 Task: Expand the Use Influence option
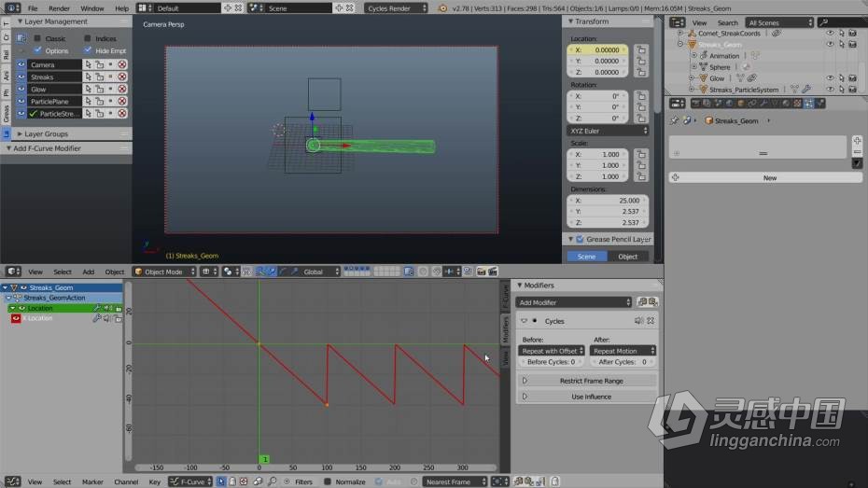(587, 397)
